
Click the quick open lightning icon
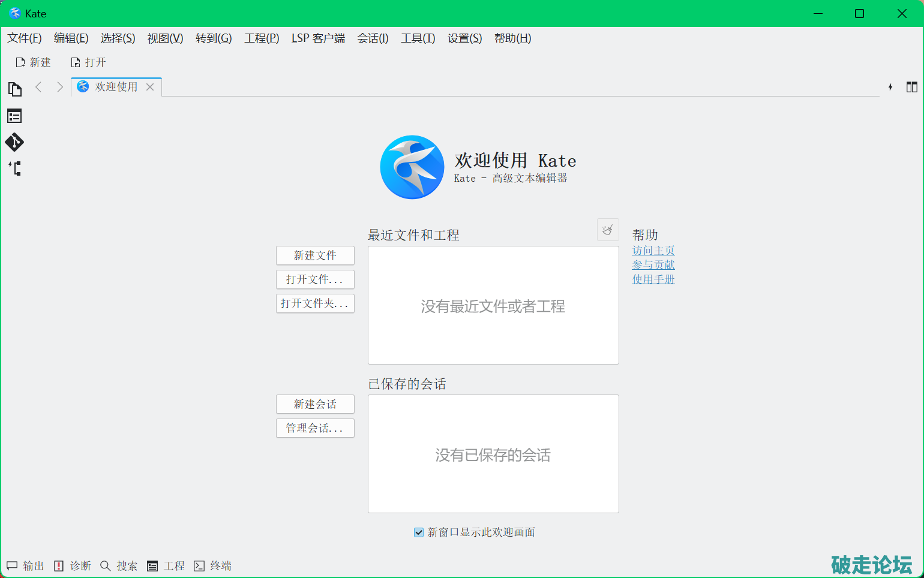point(890,87)
